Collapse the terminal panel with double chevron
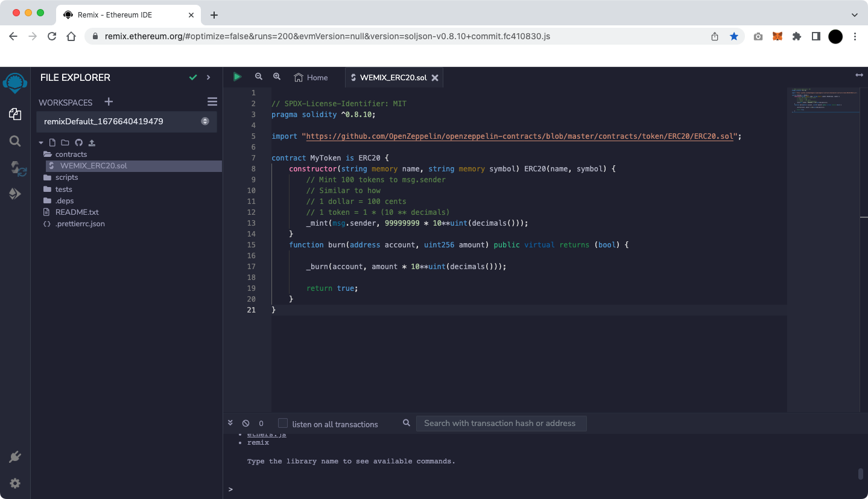The image size is (868, 499). [230, 423]
